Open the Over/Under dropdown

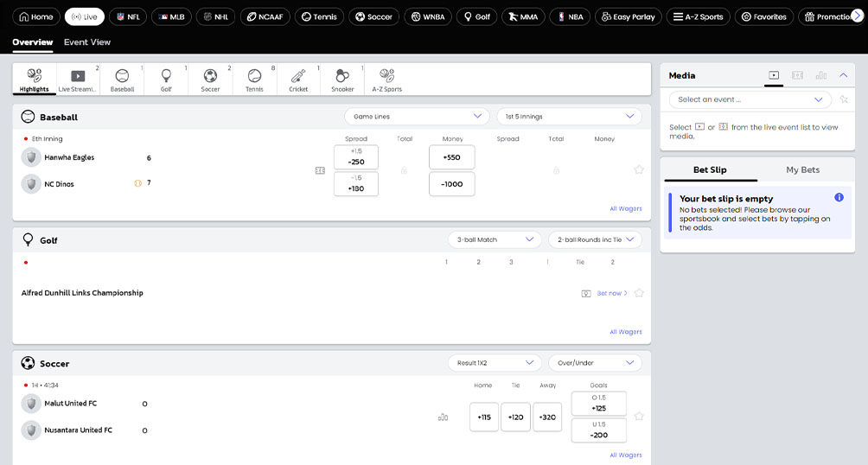click(595, 363)
